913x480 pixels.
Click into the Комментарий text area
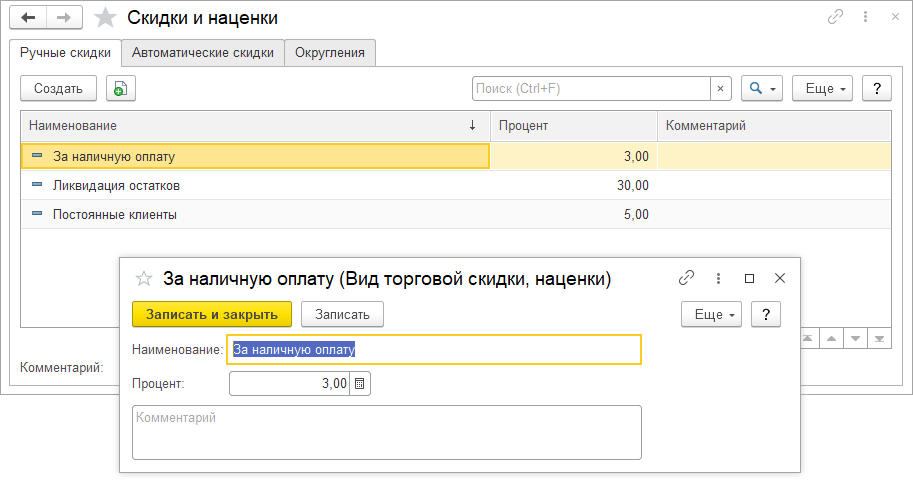coord(386,432)
